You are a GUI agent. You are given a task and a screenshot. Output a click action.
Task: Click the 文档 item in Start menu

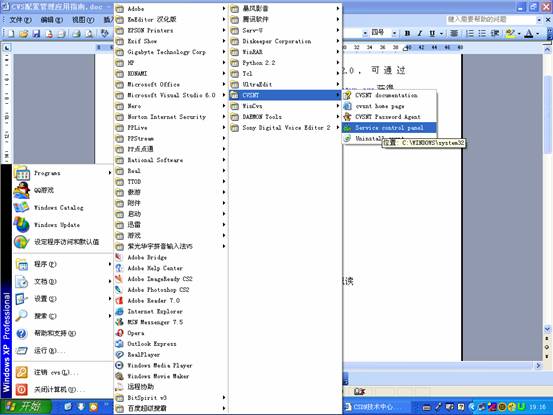pyautogui.click(x=63, y=281)
